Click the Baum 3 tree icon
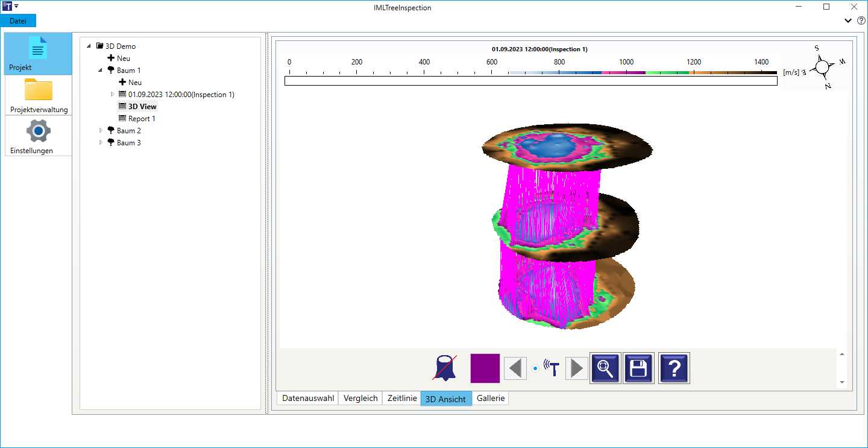Viewport: 868px width, 448px height. click(x=111, y=142)
